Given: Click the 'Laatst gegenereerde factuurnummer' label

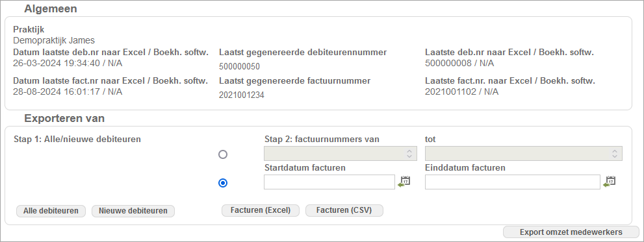Looking at the screenshot, I should [x=295, y=81].
